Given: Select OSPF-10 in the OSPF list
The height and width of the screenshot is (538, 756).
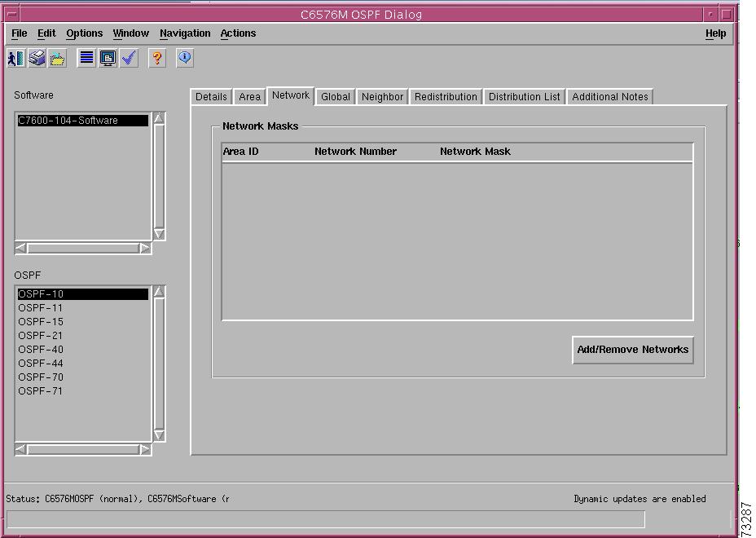Looking at the screenshot, I should pyautogui.click(x=83, y=293).
